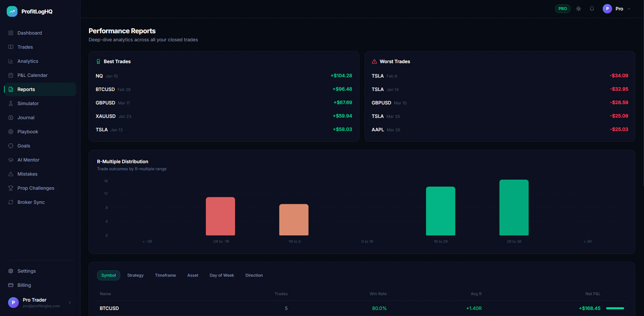Select the AAPL Mar 26 worst trade
This screenshot has height=316, width=644.
[x=500, y=130]
